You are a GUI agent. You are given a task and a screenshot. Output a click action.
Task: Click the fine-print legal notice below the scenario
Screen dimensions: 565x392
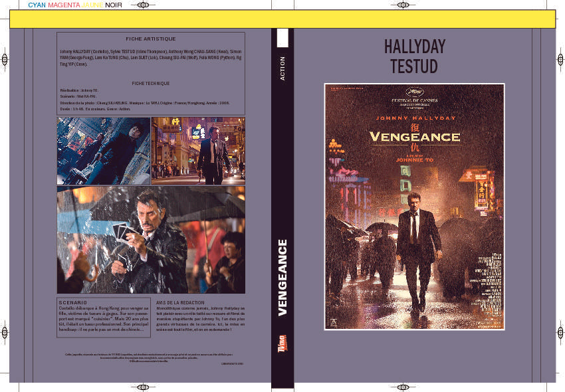(x=149, y=357)
